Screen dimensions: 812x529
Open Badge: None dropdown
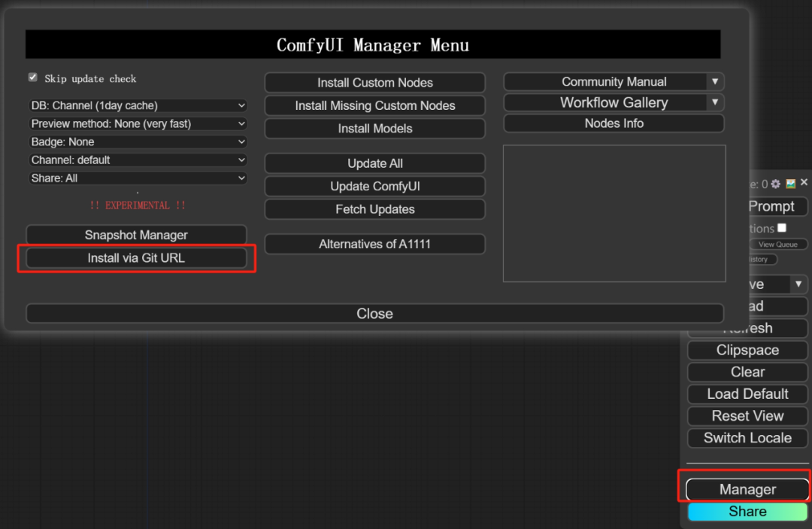138,141
